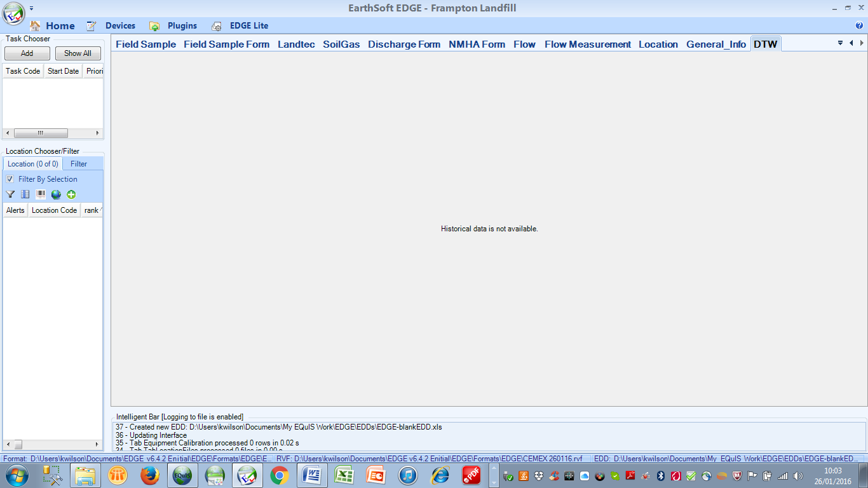Switch to the Filter tab
This screenshot has width=868, height=488.
(79, 164)
